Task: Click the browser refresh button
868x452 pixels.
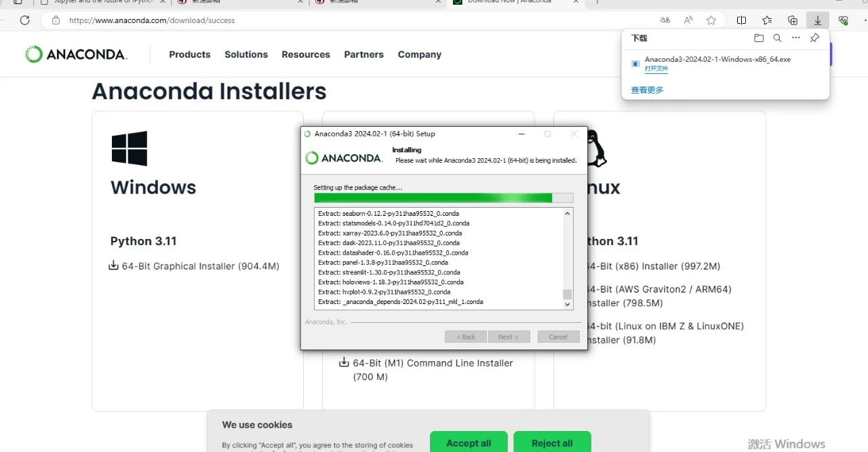Action: (25, 20)
